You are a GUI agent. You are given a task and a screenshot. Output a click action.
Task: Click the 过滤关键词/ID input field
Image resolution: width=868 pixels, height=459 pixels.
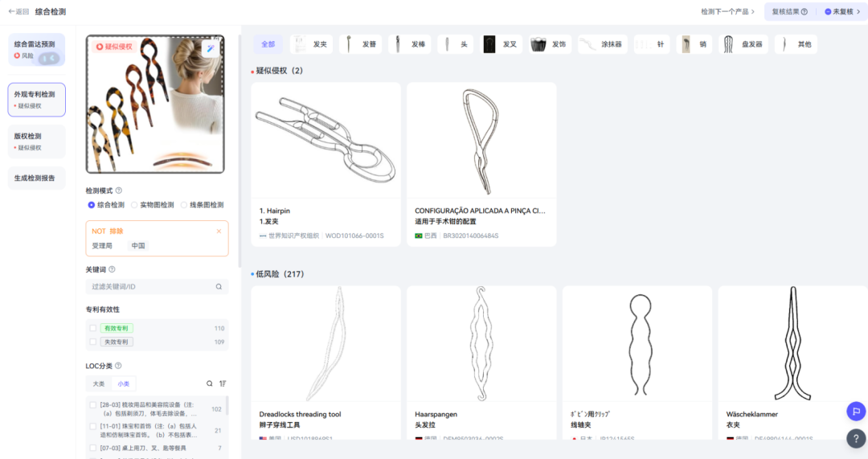pyautogui.click(x=157, y=287)
